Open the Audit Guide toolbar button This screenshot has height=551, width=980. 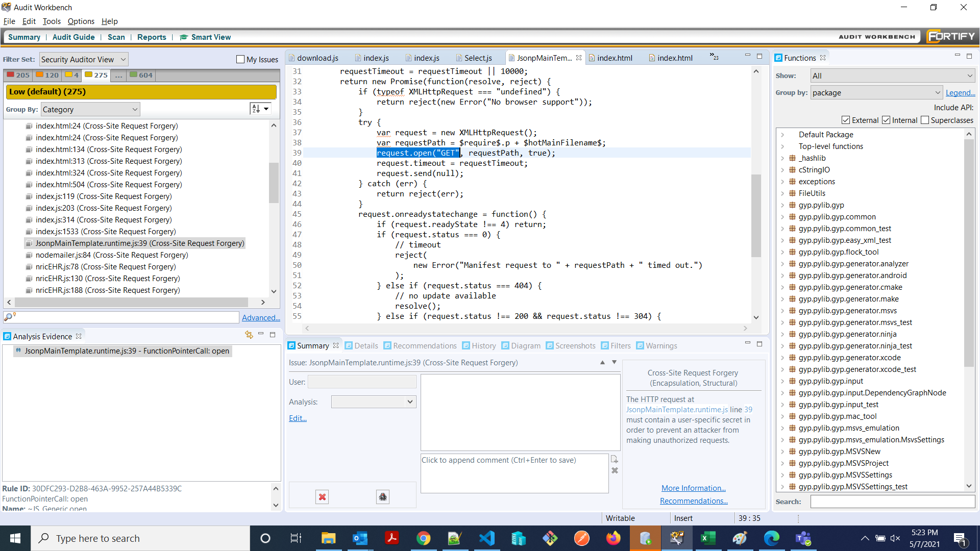point(73,37)
